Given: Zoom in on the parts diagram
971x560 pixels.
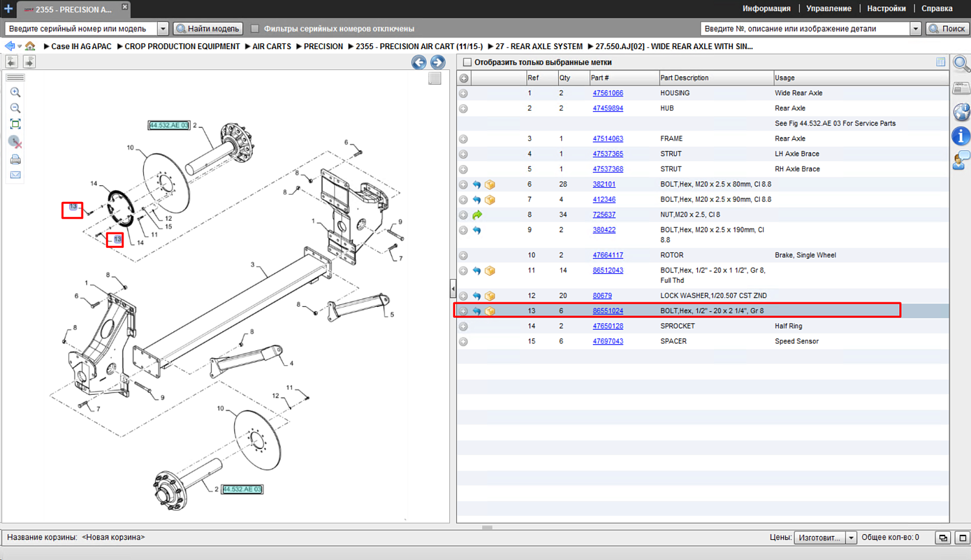Looking at the screenshot, I should click(16, 93).
